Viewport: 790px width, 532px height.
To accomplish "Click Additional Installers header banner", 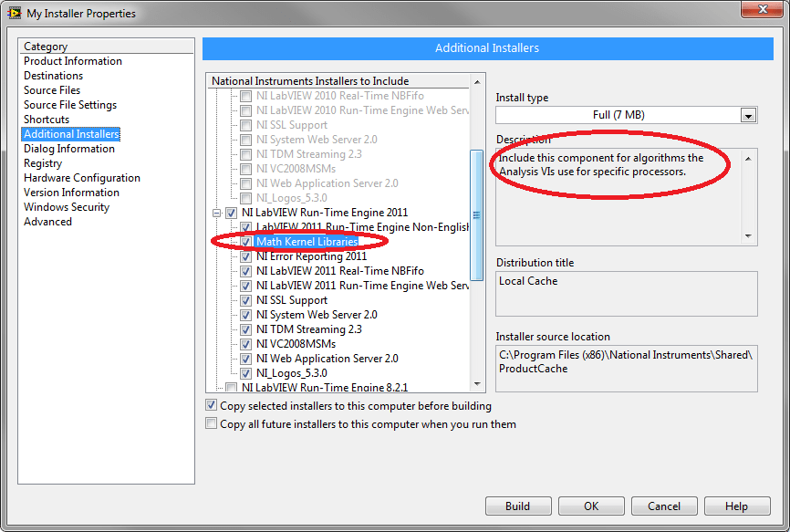I will coord(488,48).
